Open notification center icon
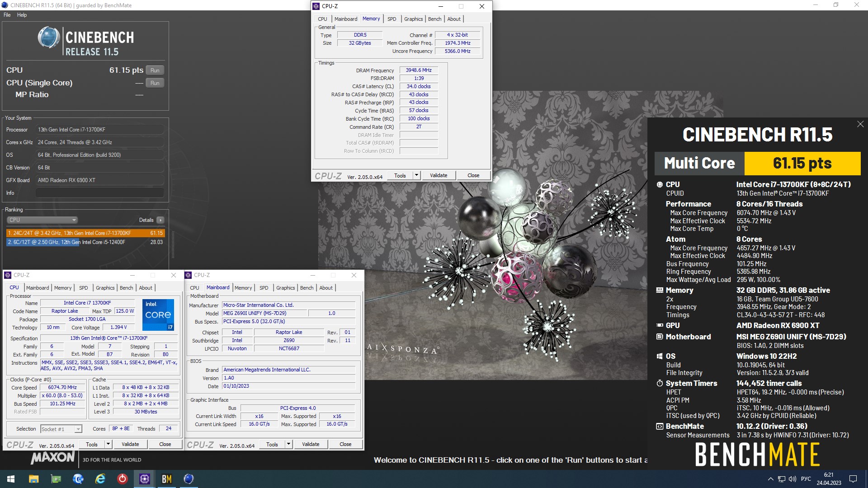Viewport: 868px width, 488px height. [853, 479]
